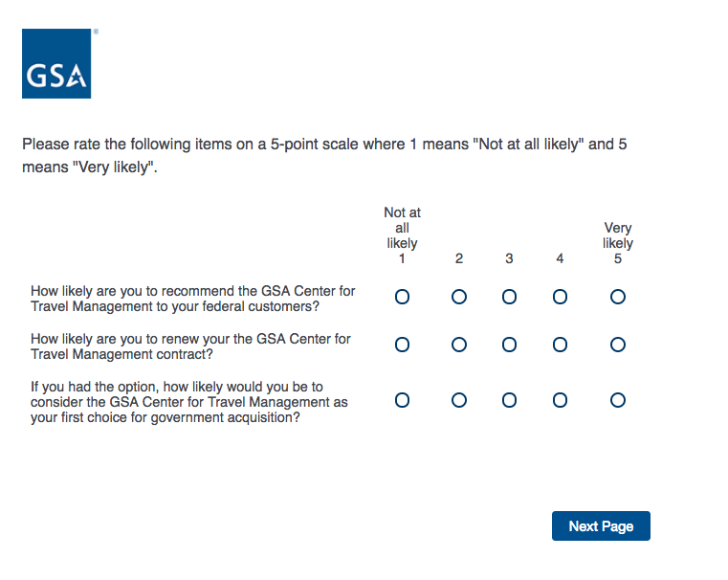Pick 4 for first choice acquisition question
Screen dimensions: 728x580
coord(560,400)
